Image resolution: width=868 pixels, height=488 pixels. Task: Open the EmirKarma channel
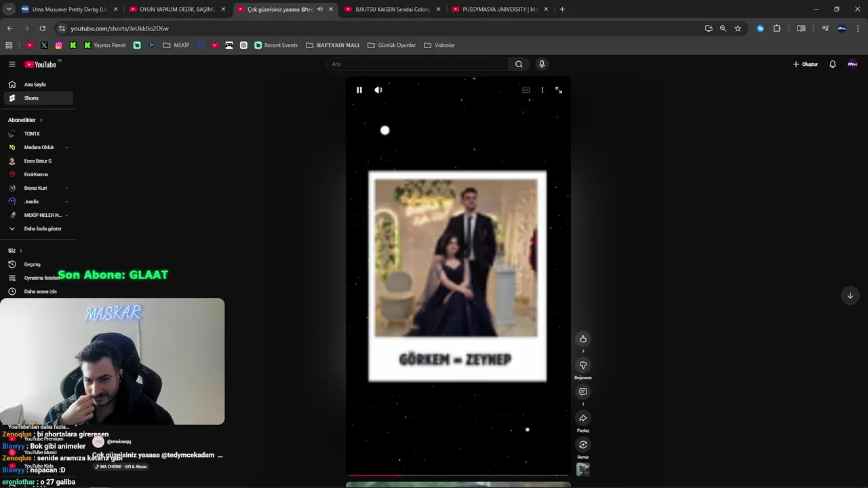click(x=38, y=174)
